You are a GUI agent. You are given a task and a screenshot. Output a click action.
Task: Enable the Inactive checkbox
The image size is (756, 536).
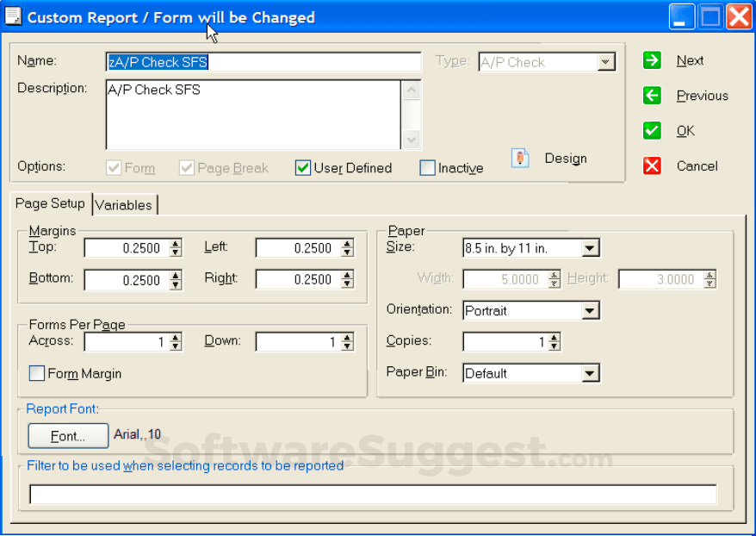coord(427,168)
